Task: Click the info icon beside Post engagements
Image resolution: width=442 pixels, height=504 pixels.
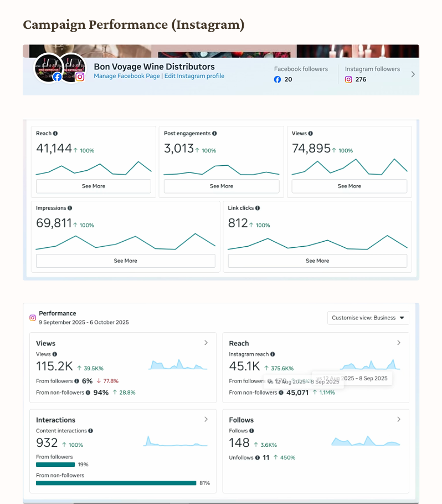Action: 214,134
